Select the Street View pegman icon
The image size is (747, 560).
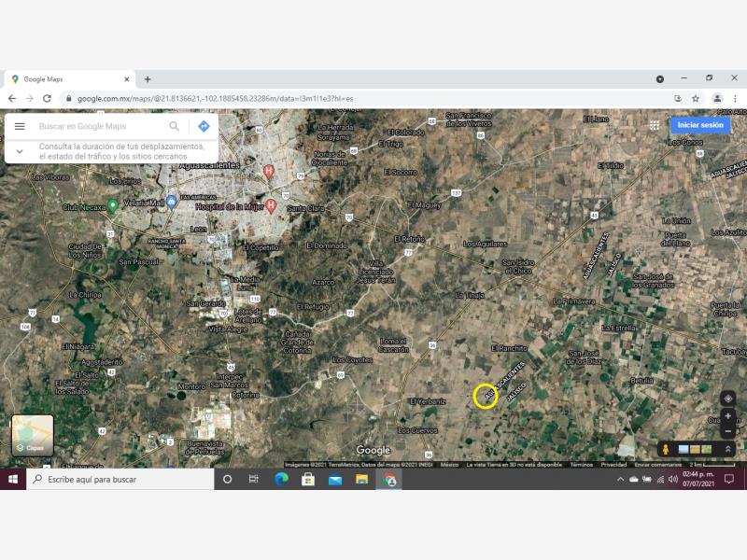(666, 449)
